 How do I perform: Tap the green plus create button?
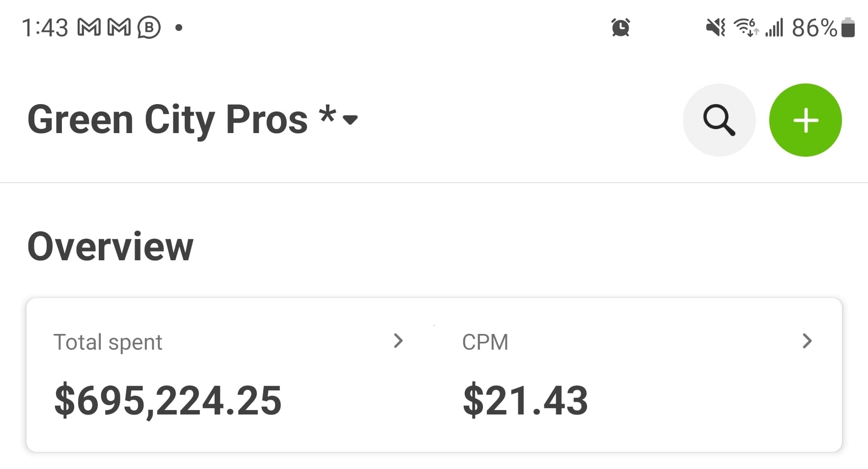(805, 120)
